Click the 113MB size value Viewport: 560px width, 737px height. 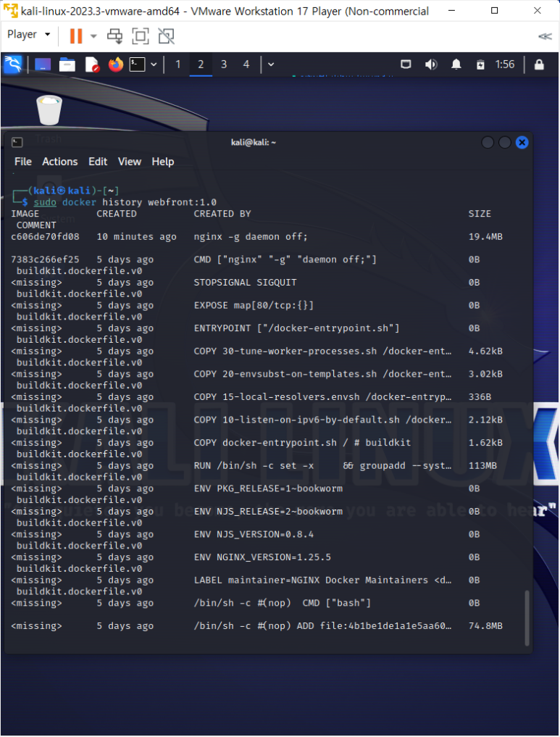click(482, 466)
